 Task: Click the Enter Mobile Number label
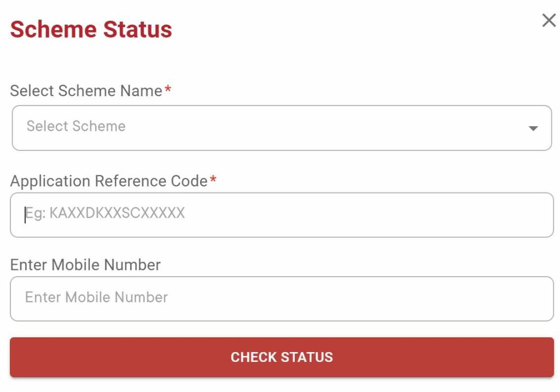(x=85, y=265)
